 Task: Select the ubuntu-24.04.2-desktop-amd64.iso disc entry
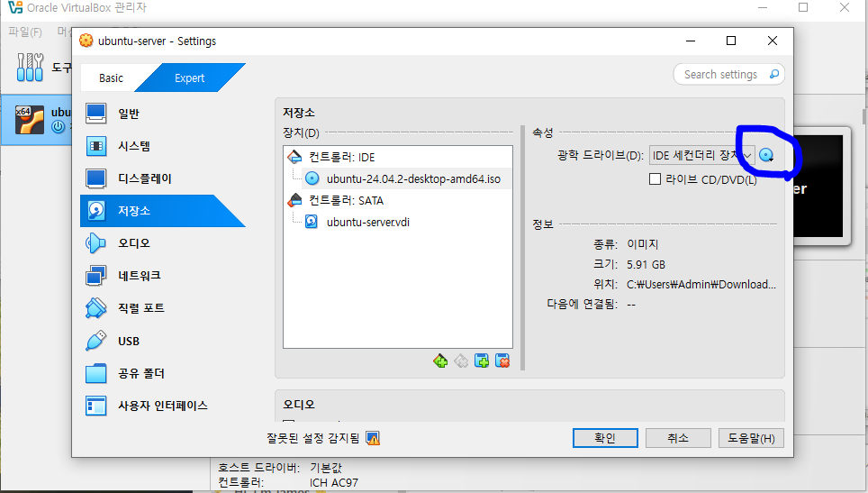[406, 179]
